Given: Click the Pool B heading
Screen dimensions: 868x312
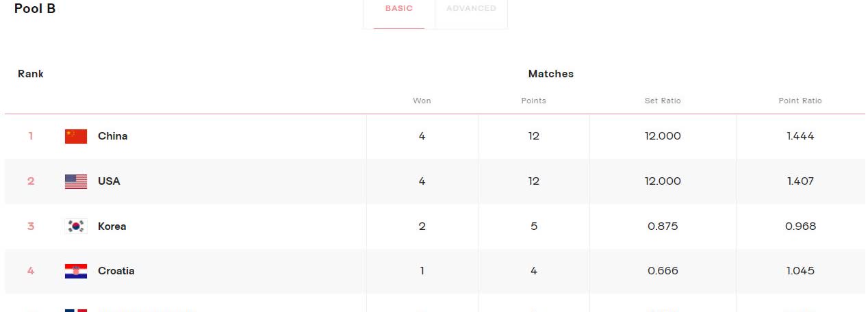Looking at the screenshot, I should (x=35, y=9).
